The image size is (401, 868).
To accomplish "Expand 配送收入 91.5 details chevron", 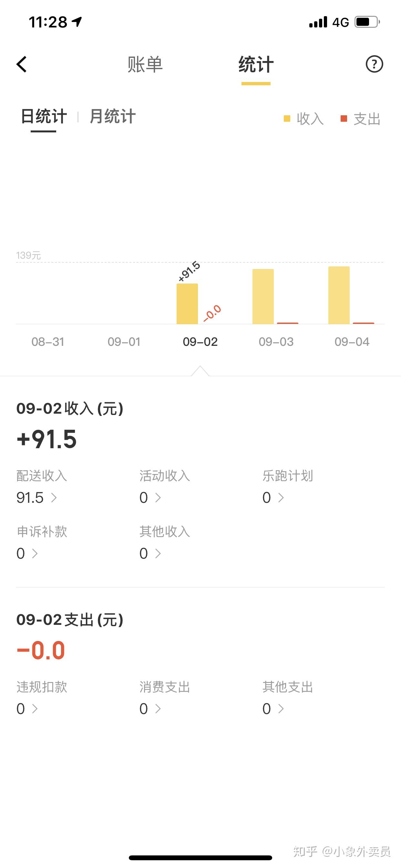I will pos(54,498).
